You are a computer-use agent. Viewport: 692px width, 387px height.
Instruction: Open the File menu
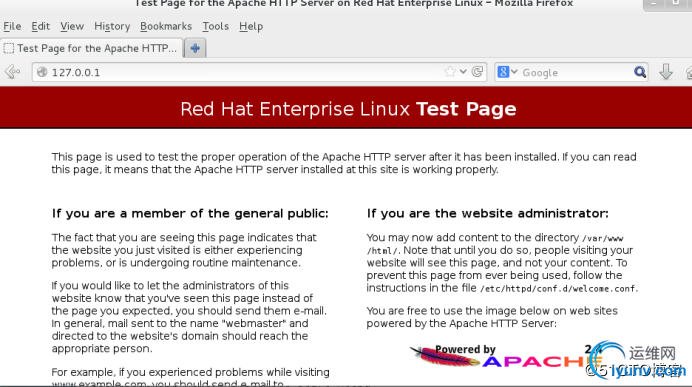12,26
